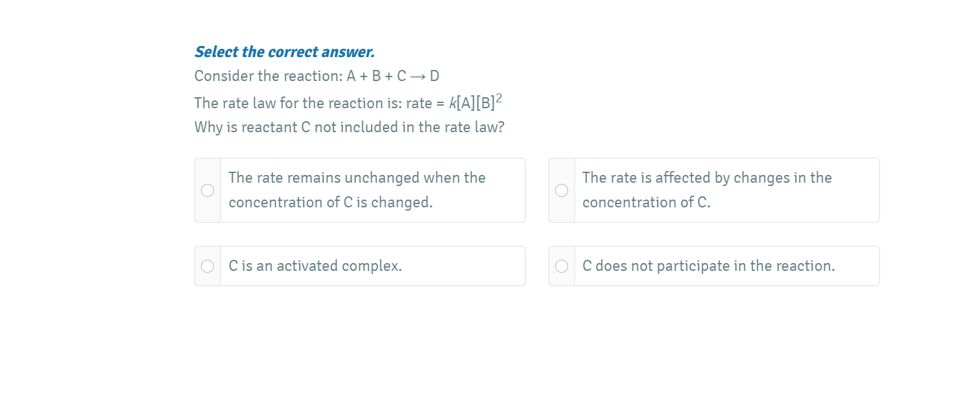Select the exponent 2 in the rate law
The width and height of the screenshot is (980, 405).
(x=499, y=97)
